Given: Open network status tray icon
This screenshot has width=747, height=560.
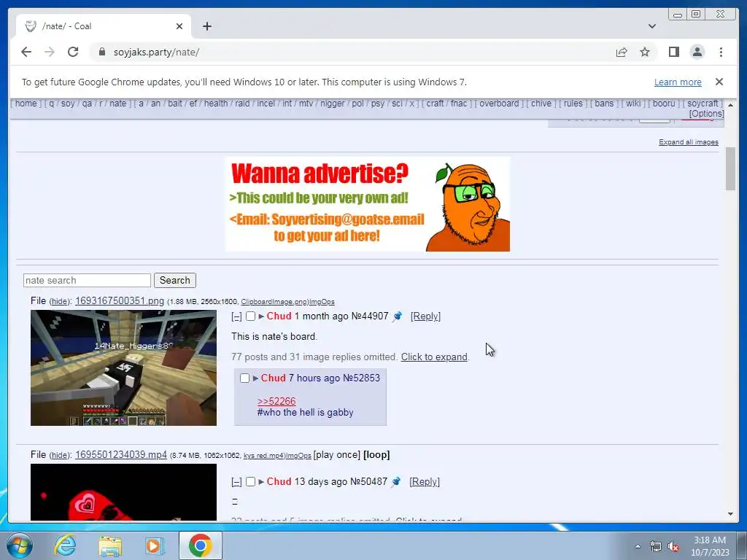Looking at the screenshot, I should [x=656, y=546].
